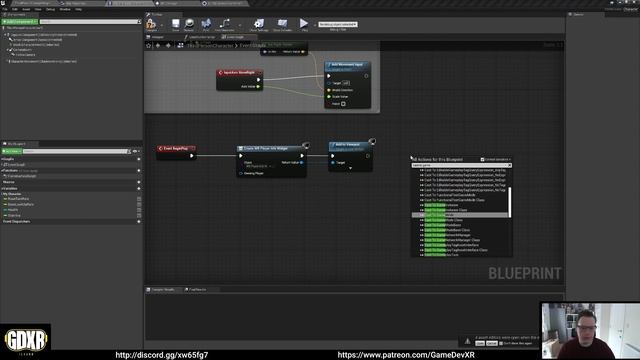Image resolution: width=640 pixels, height=360 pixels.
Task: Click the plus button on the Variables row
Action: [x=139, y=189]
